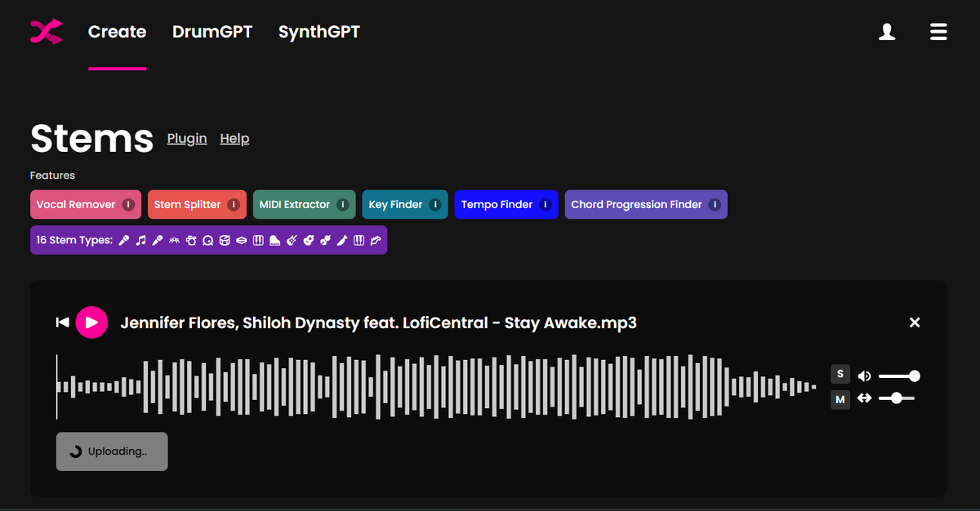Click the drum kit stem icon
The width and height of the screenshot is (980, 511).
click(x=191, y=241)
